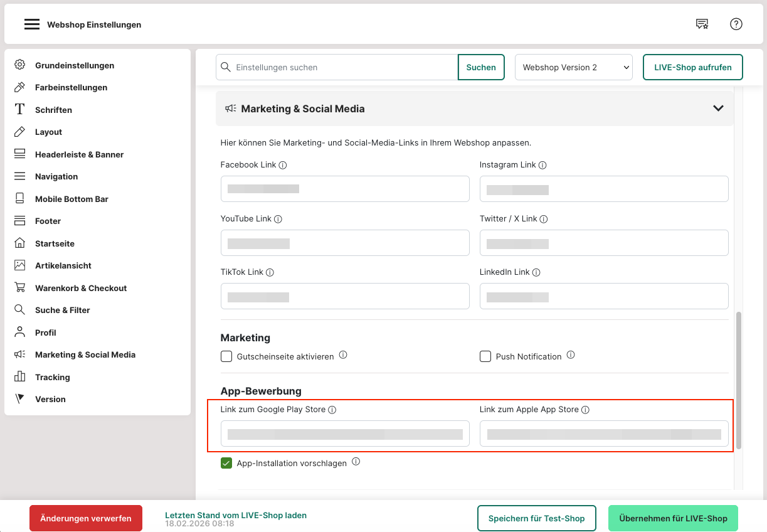Click info icon next to App-Installation vorschlagen
The width and height of the screenshot is (767, 532).
click(x=356, y=462)
